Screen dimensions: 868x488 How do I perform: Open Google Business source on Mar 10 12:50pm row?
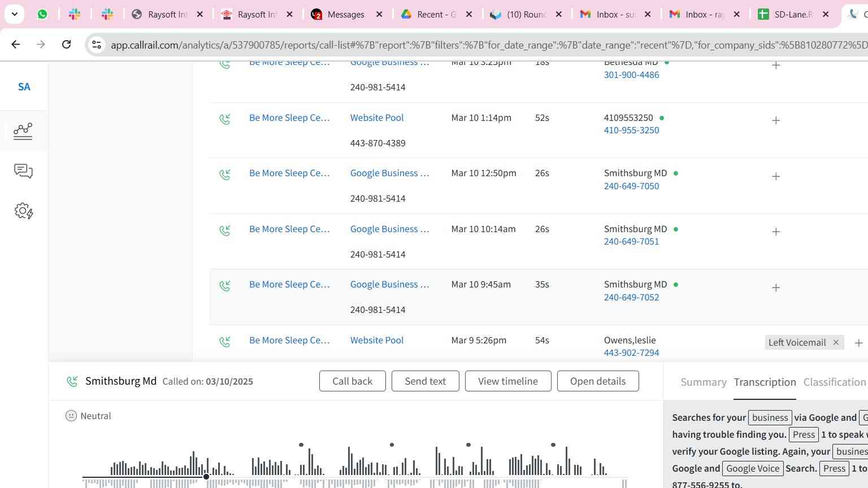click(x=389, y=173)
